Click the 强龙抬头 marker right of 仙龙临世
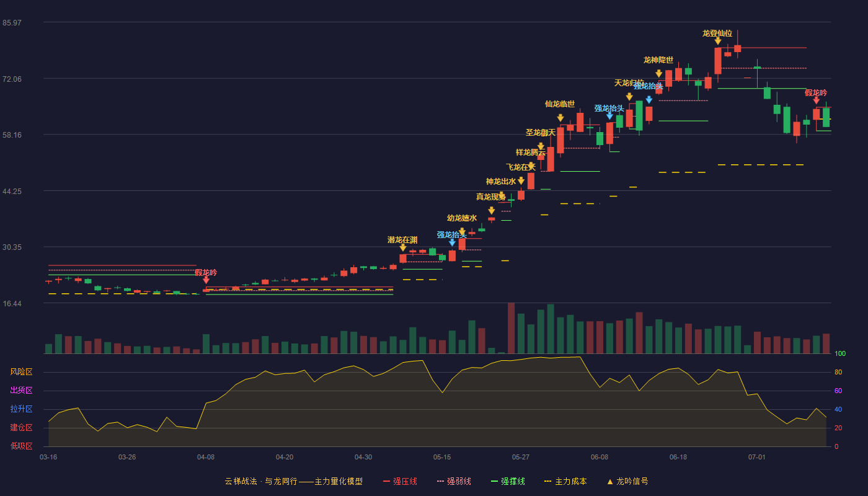868x496 pixels. pyautogui.click(x=609, y=116)
